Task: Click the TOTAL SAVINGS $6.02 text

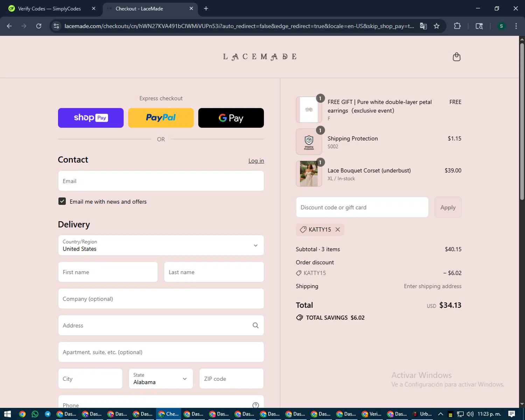Action: [x=335, y=318]
